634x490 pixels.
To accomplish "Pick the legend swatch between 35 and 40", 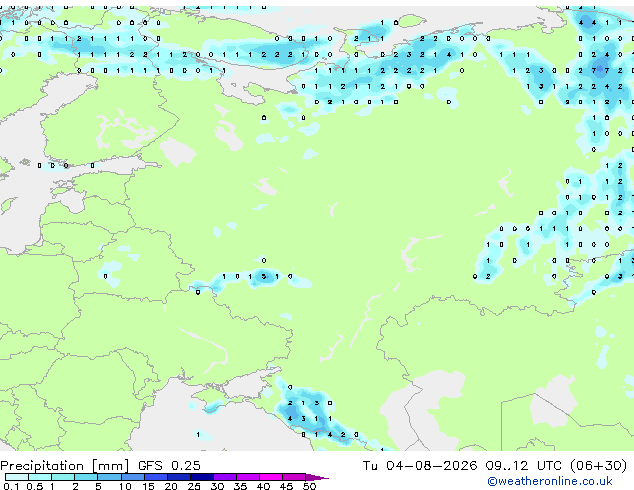I will point(248,477).
